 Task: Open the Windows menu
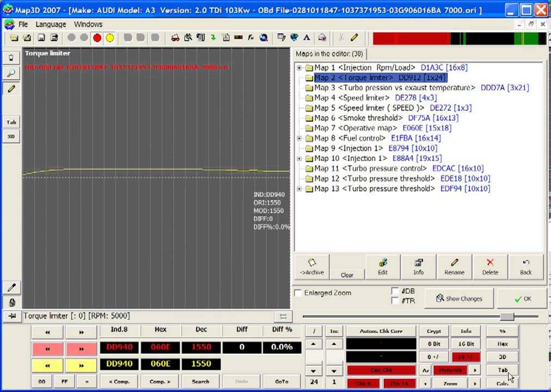tap(88, 24)
